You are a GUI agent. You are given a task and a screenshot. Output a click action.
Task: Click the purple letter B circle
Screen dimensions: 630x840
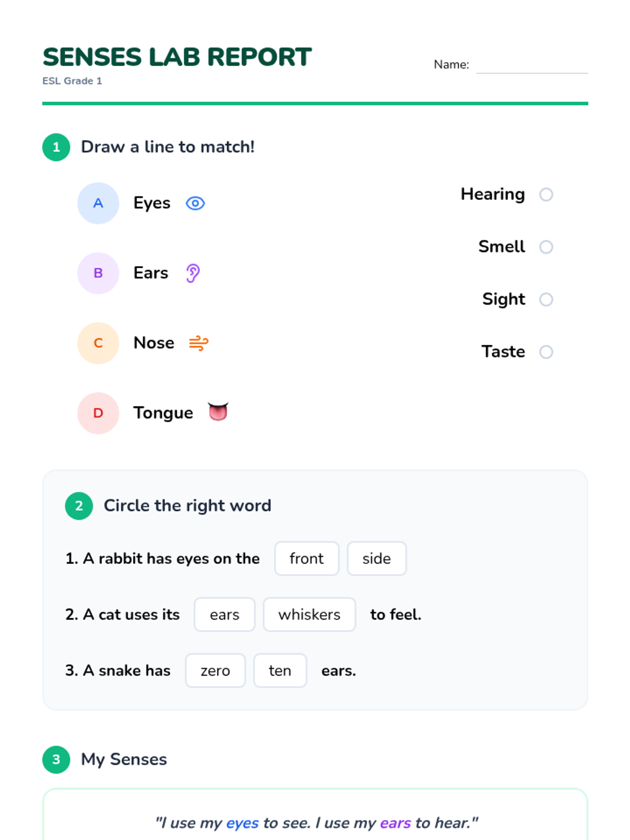coord(98,273)
